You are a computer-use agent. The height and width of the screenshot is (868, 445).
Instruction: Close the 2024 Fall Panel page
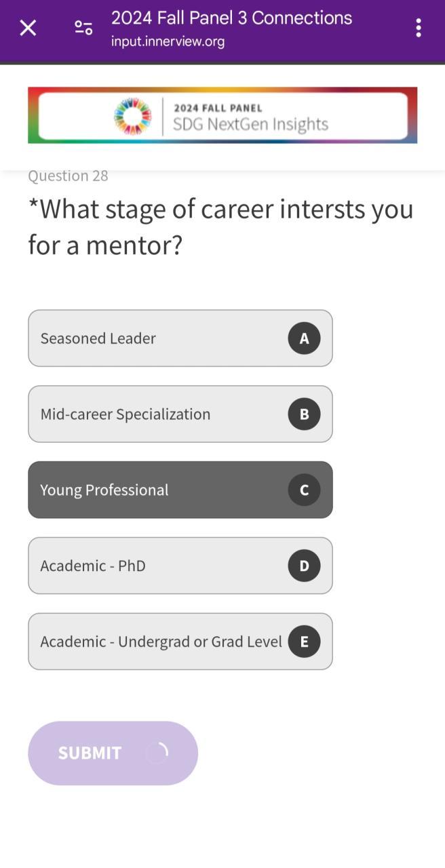pyautogui.click(x=28, y=28)
